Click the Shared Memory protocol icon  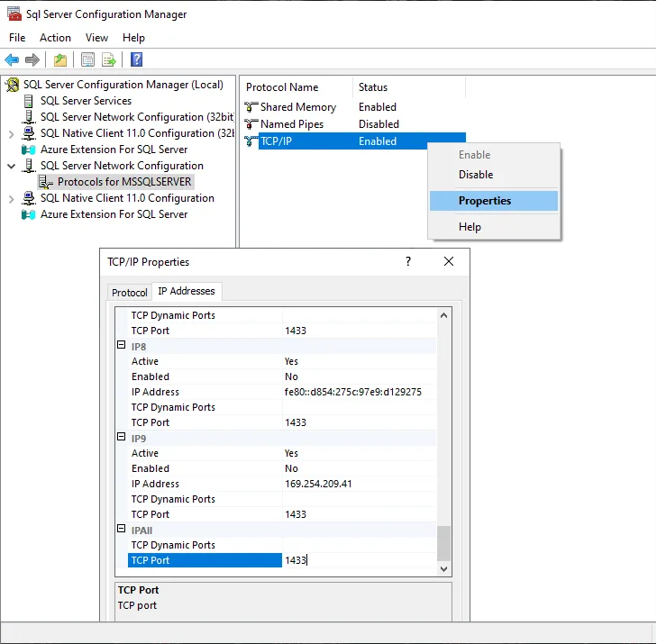click(x=251, y=107)
